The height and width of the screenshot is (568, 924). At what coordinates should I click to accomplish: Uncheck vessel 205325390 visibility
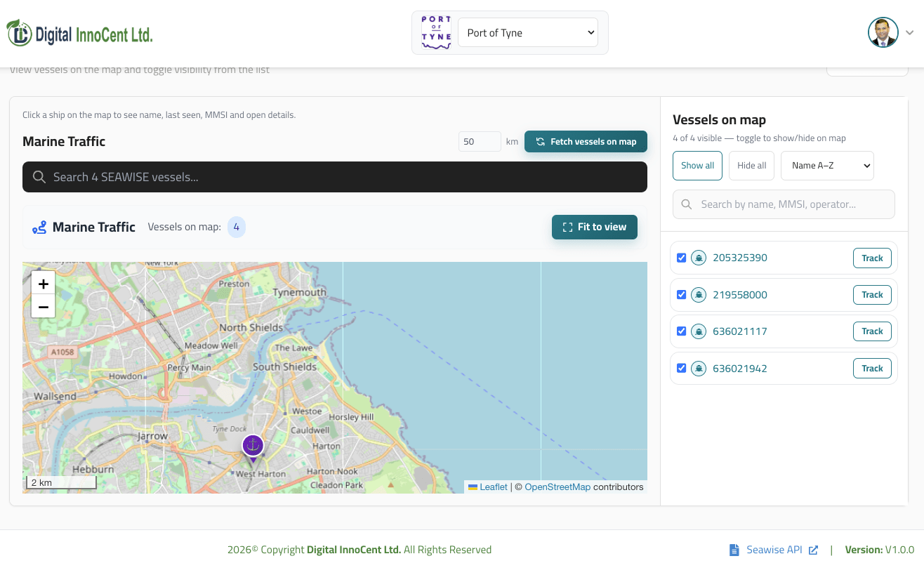pos(681,258)
